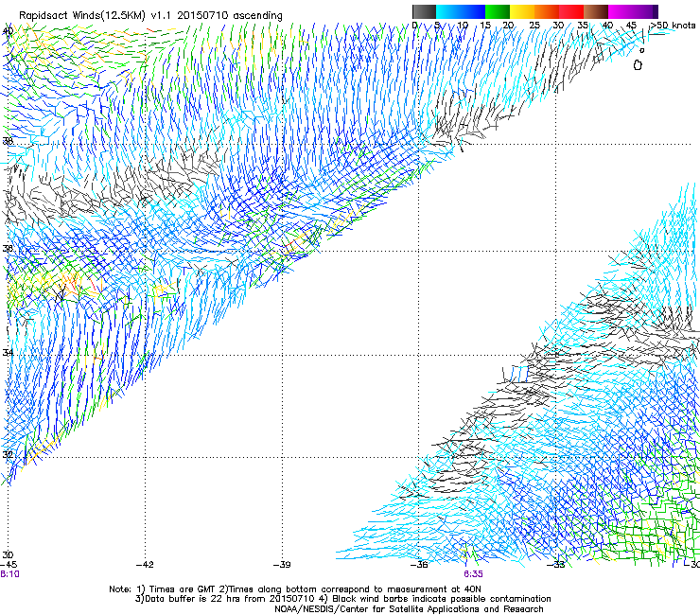Image resolution: width=700 pixels, height=615 pixels.
Task: Click the Rapidscat Winds chart title
Action: (150, 16)
